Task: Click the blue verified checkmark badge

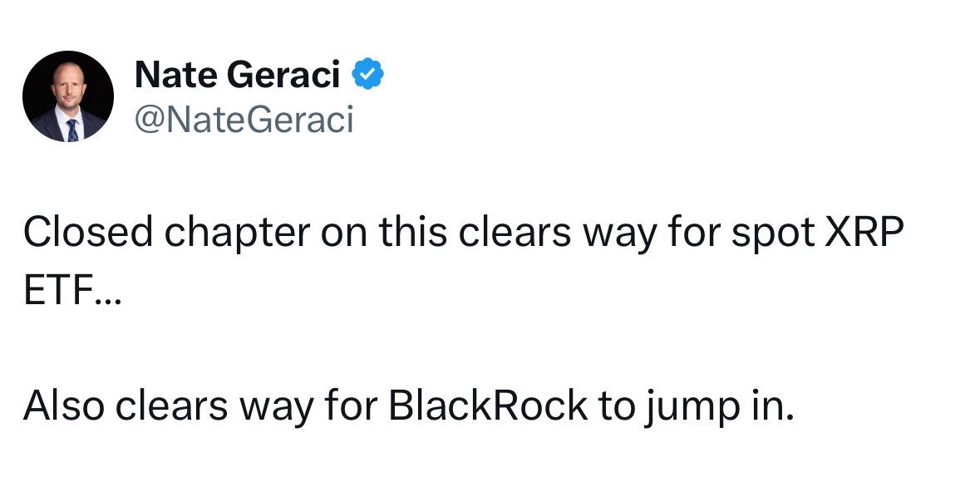Action: click(x=368, y=76)
